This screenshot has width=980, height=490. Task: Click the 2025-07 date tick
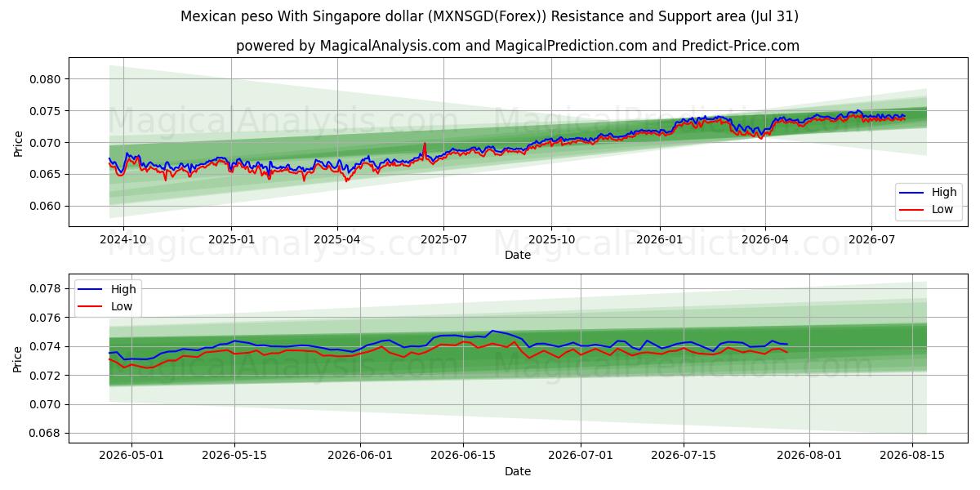pos(443,239)
